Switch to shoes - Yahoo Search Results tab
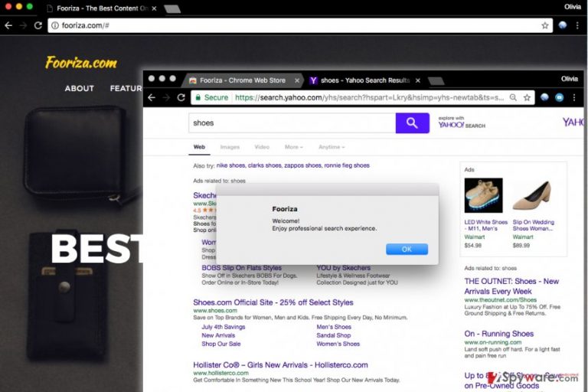 tap(364, 80)
